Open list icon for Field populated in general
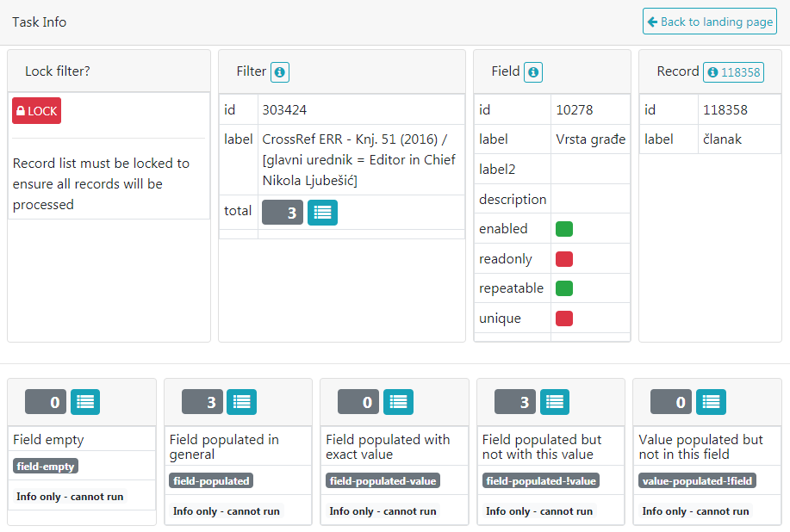 click(242, 402)
